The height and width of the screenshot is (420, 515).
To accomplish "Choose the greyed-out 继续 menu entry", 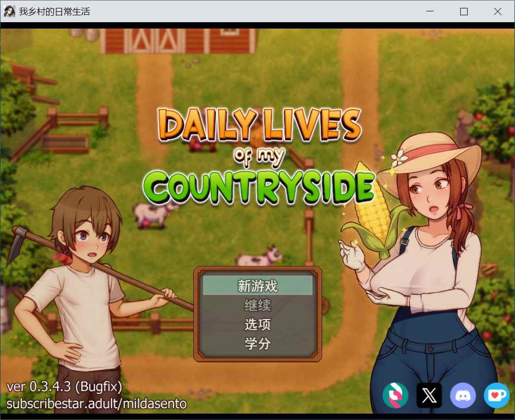I will pyautogui.click(x=258, y=305).
